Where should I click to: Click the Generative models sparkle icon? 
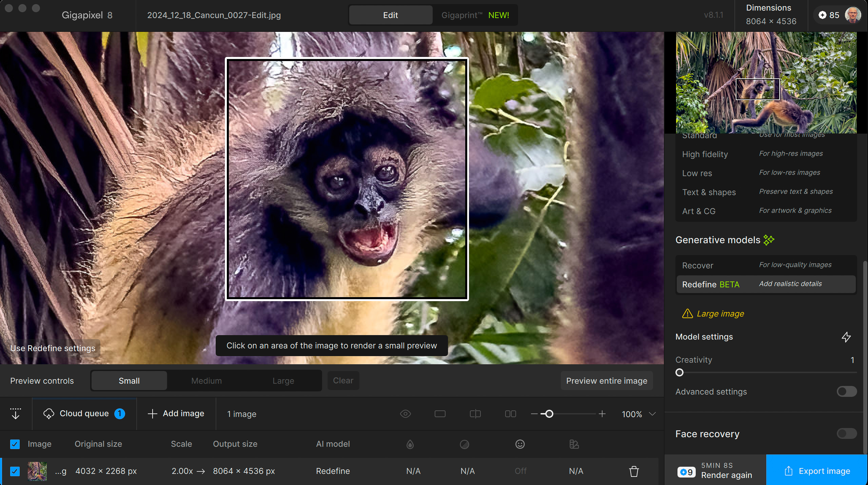pyautogui.click(x=769, y=240)
